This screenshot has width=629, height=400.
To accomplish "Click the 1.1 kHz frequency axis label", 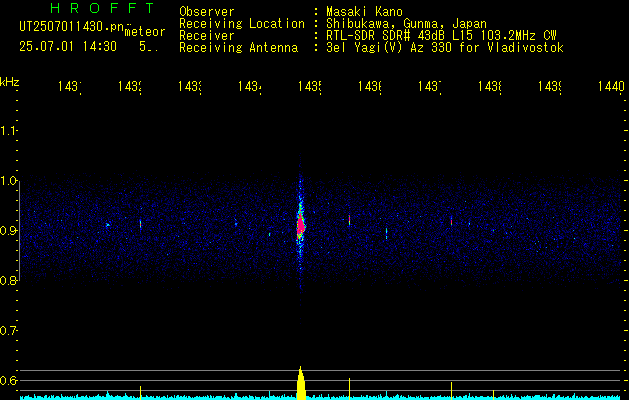I will [8, 131].
